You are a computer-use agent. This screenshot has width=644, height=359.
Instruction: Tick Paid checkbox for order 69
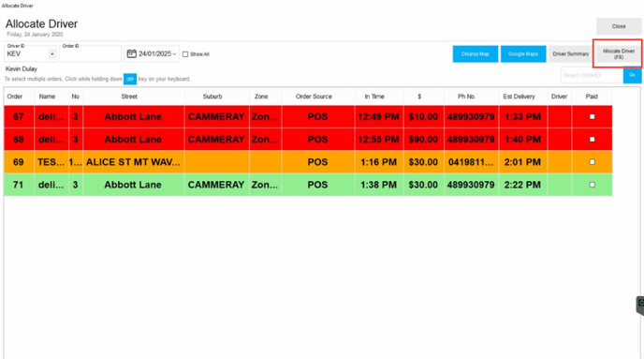(x=592, y=162)
